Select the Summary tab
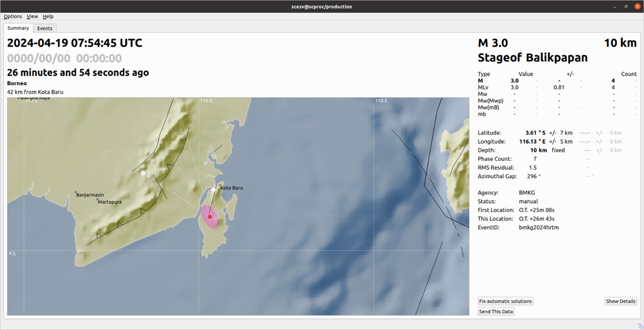Viewport: 644px width, 330px height. pyautogui.click(x=18, y=28)
